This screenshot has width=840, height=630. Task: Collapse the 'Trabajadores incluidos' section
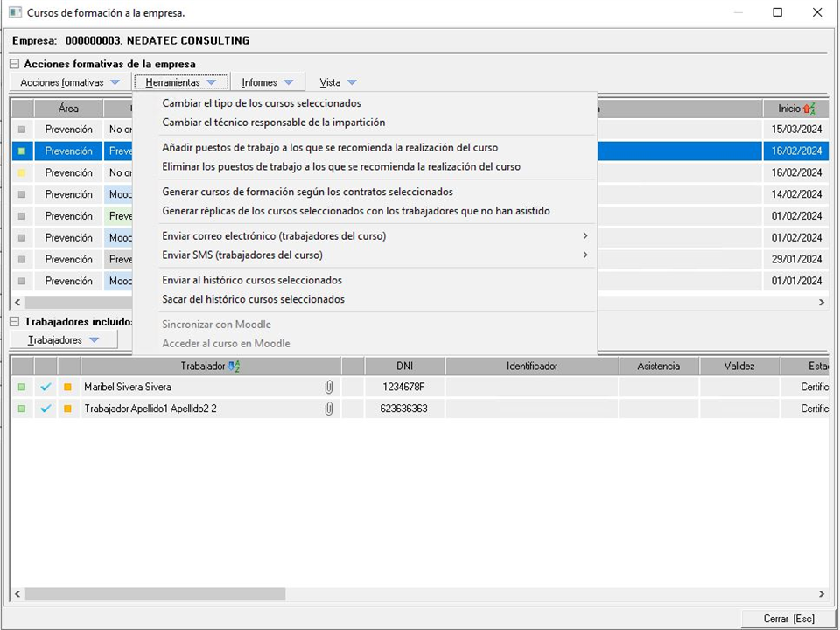point(15,322)
